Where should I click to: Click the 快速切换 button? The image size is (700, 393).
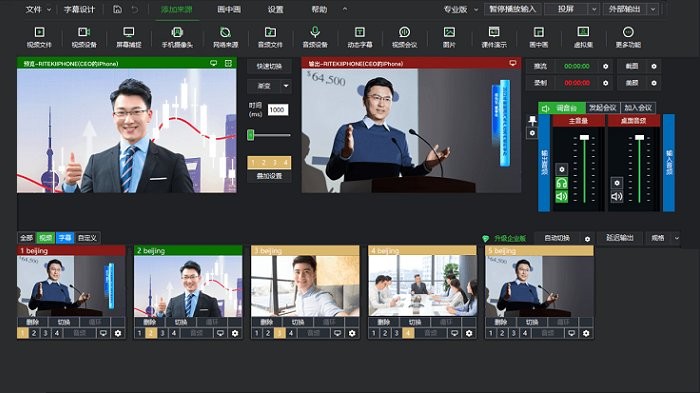pos(269,67)
